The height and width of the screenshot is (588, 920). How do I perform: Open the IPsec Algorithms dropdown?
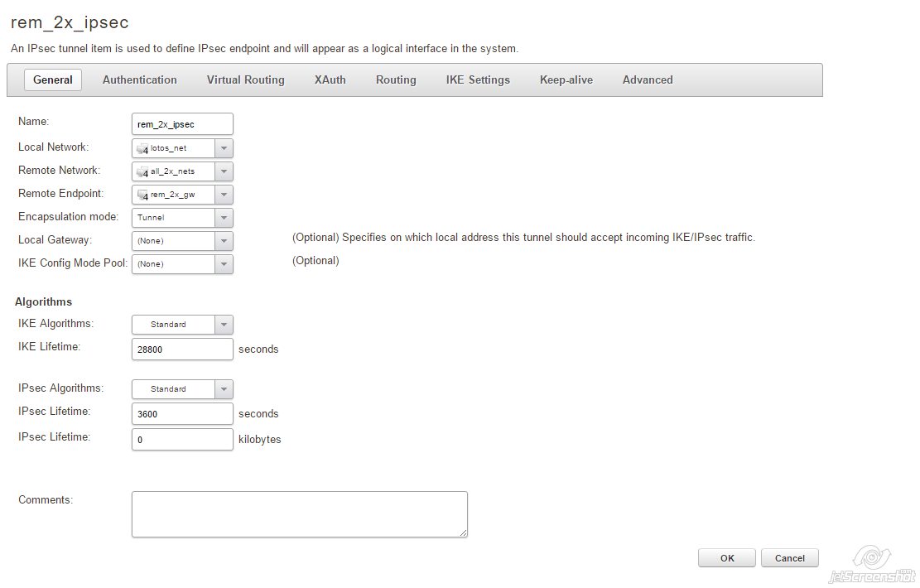[182, 389]
